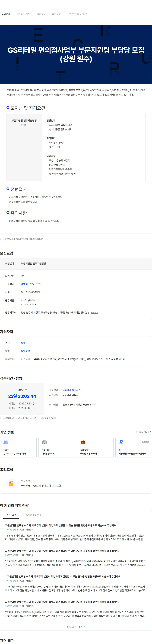Click the 서류전형 > 1차면접 process line

[x=36, y=197]
